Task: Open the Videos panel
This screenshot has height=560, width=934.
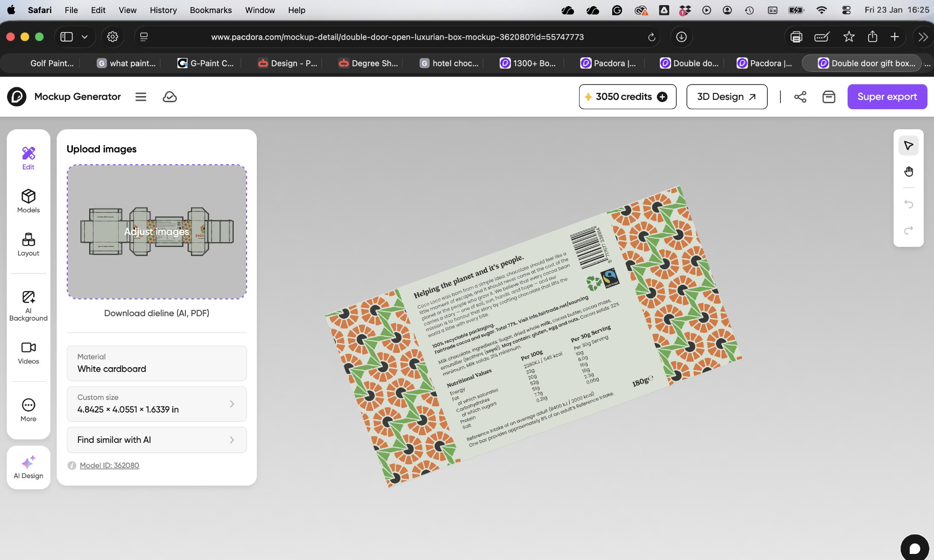Action: pos(28,353)
